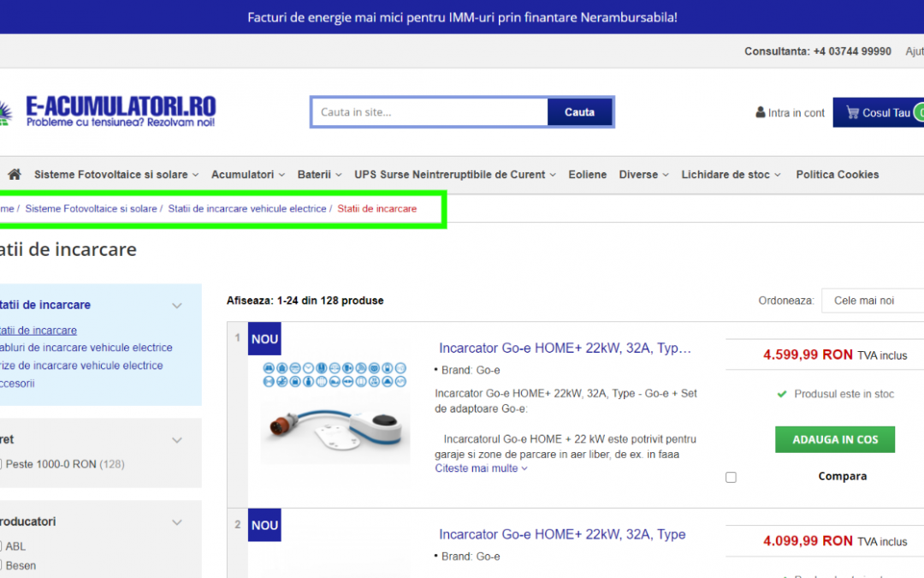Open sidebar link Accesorii

17,384
